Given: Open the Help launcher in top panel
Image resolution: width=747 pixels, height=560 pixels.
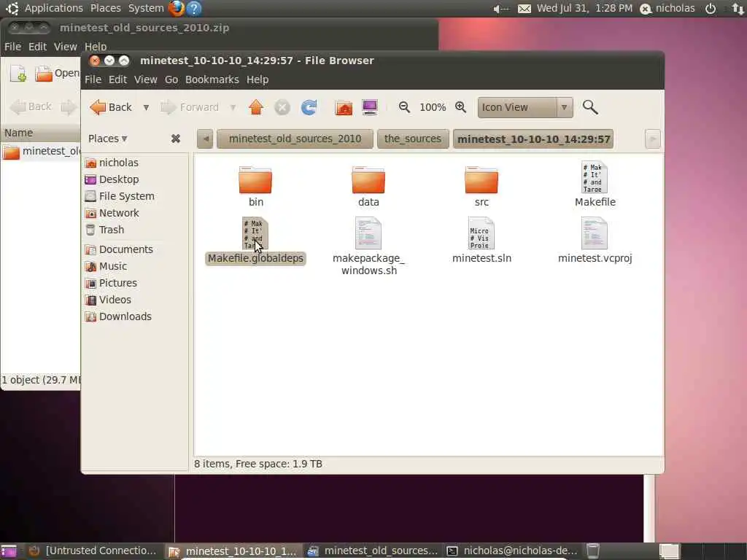Looking at the screenshot, I should (x=194, y=8).
